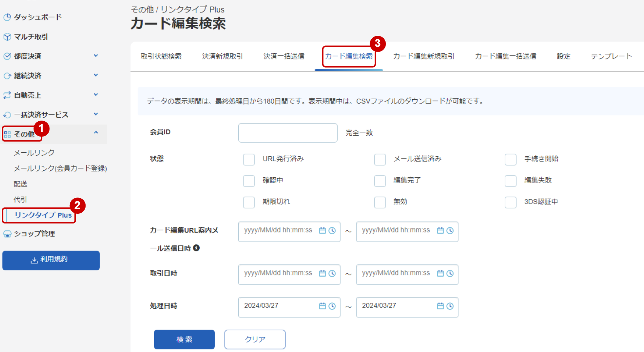
Task: Open the 設定 tab
Action: tap(563, 56)
